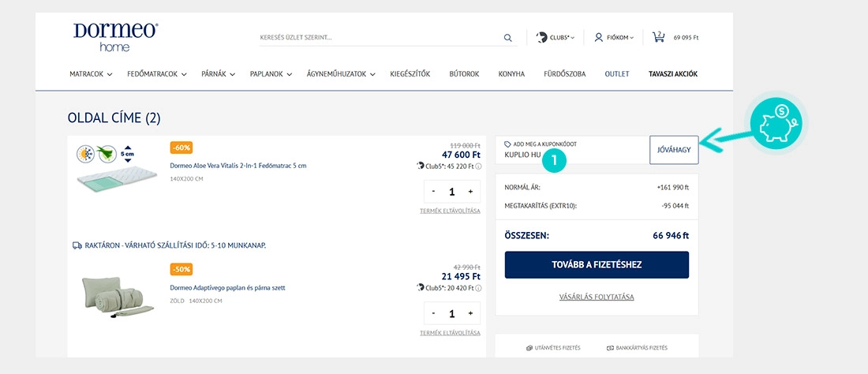
Task: Click the info icon next to Club5 45 220 Ft
Action: pos(478,166)
